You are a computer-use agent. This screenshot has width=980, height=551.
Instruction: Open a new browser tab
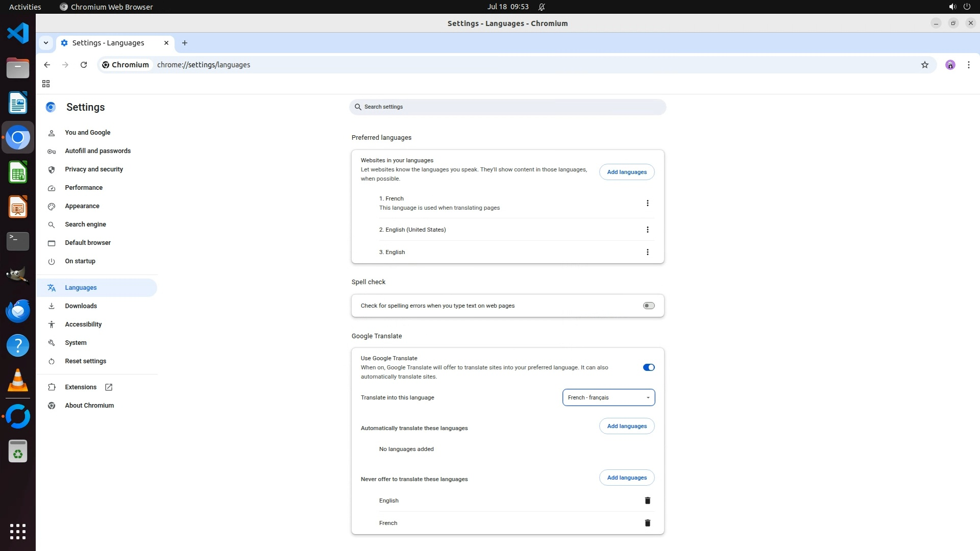[185, 43]
